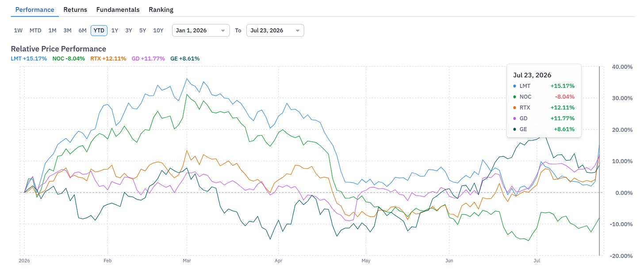The height and width of the screenshot is (269, 644).
Task: Select the 1Y time range
Action: (x=115, y=30)
